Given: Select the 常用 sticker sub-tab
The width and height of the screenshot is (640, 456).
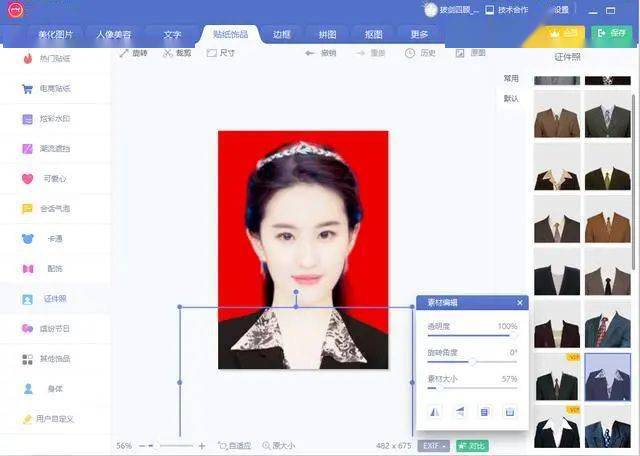Looking at the screenshot, I should tap(511, 78).
